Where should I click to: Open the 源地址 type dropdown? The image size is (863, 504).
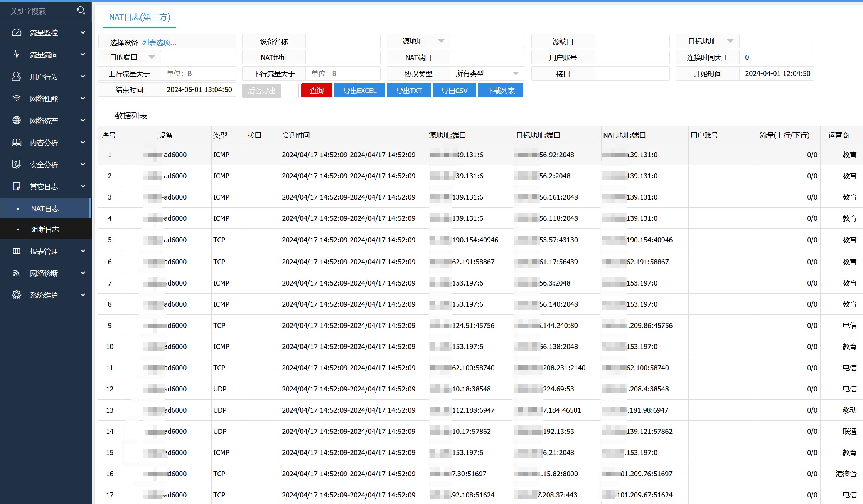tap(441, 41)
